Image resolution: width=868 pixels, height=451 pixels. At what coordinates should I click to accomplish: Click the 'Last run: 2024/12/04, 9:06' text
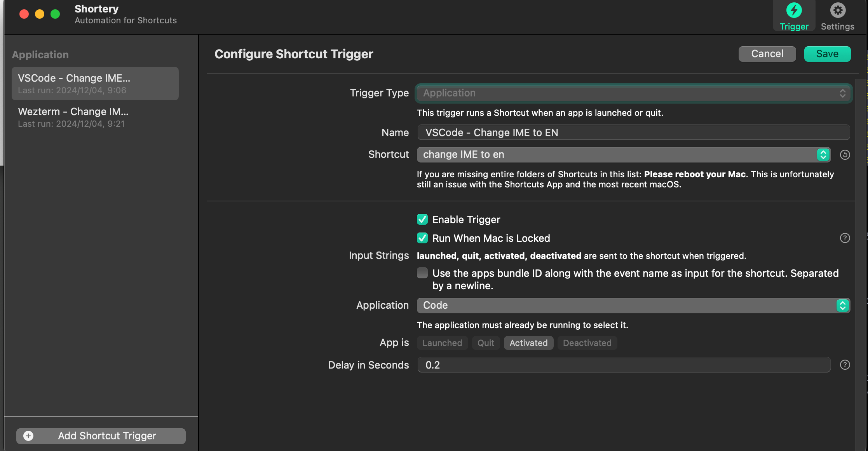[x=72, y=91]
